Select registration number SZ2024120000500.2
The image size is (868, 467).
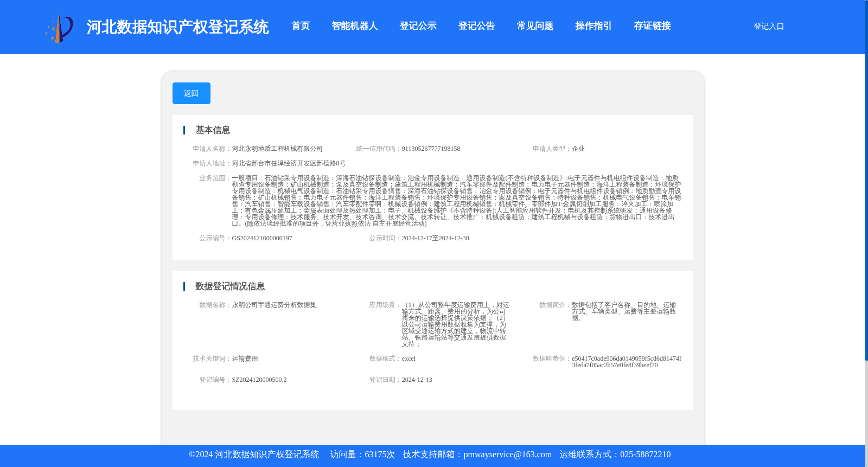pyautogui.click(x=259, y=380)
